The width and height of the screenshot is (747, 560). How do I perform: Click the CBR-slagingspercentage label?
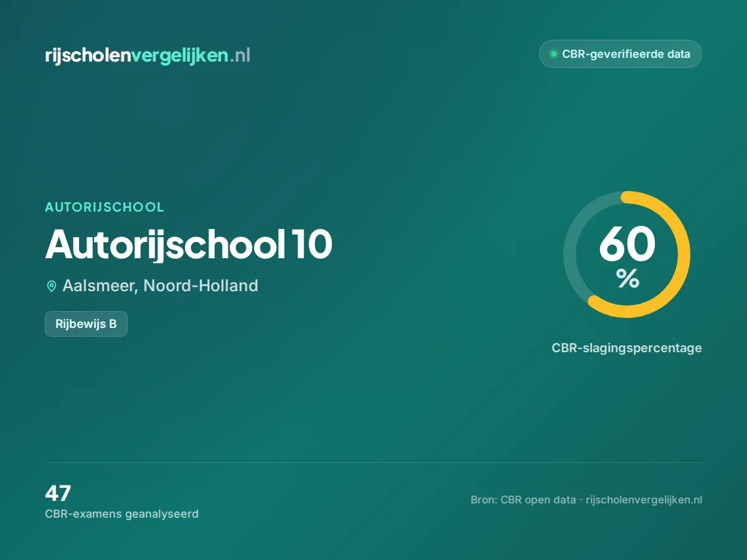pyautogui.click(x=627, y=348)
